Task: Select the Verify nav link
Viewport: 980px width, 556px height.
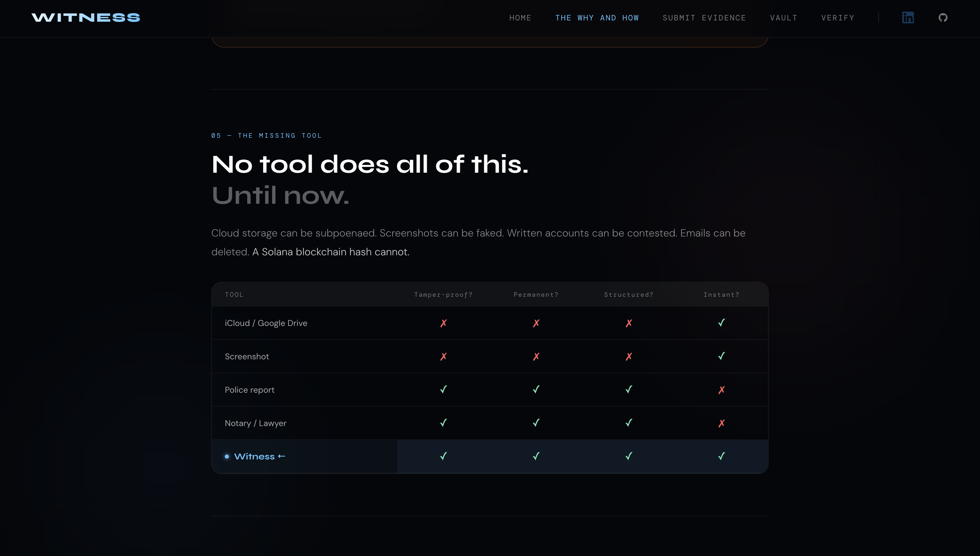Action: click(x=837, y=18)
